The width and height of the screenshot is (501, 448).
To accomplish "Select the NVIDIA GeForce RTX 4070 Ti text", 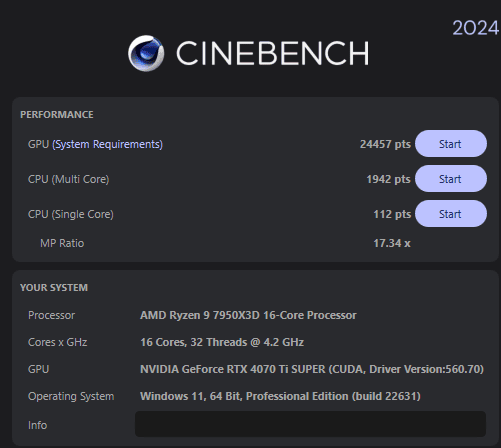I will [x=312, y=369].
